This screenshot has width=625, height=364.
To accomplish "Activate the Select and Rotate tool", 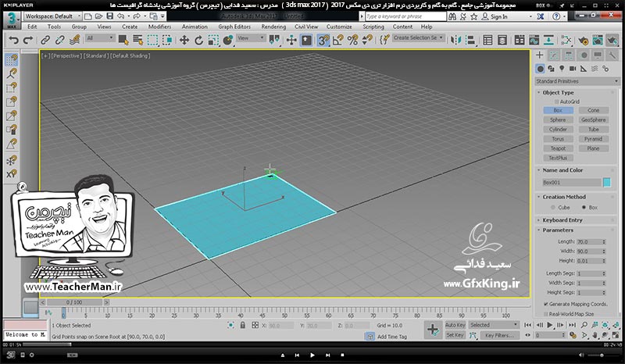I will click(x=198, y=40).
